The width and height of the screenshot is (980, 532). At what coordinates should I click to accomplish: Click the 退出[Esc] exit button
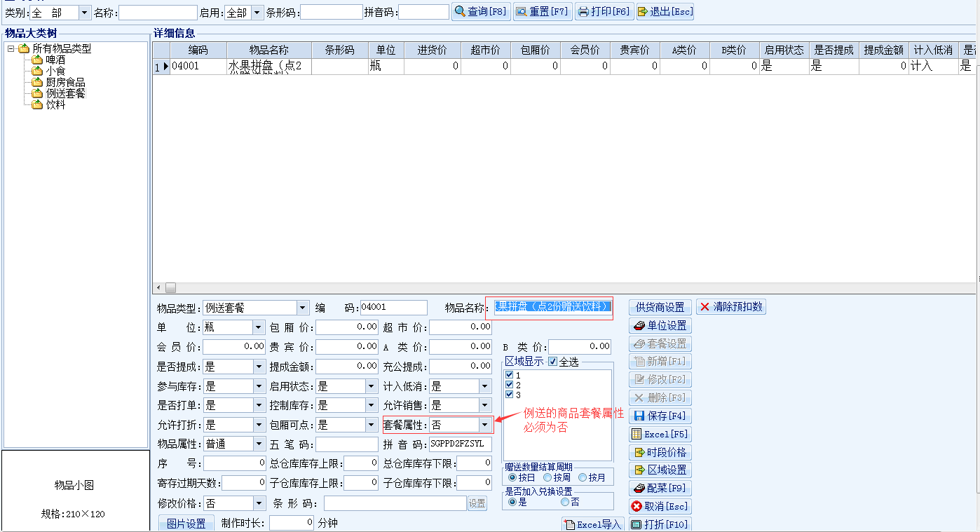tap(665, 12)
